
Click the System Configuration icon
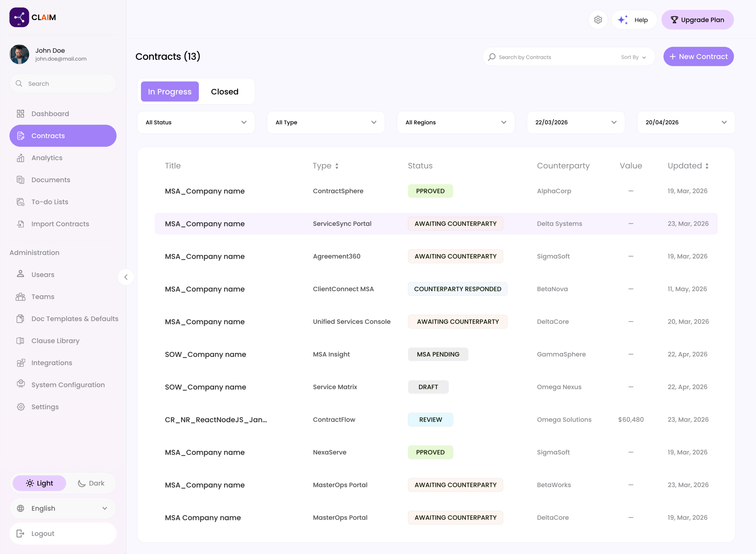point(21,384)
